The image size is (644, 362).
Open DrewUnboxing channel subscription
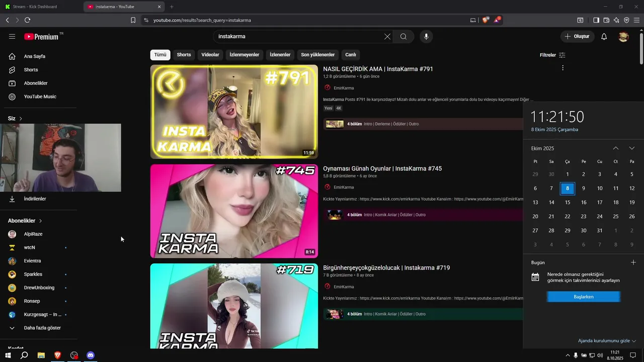(x=40, y=288)
